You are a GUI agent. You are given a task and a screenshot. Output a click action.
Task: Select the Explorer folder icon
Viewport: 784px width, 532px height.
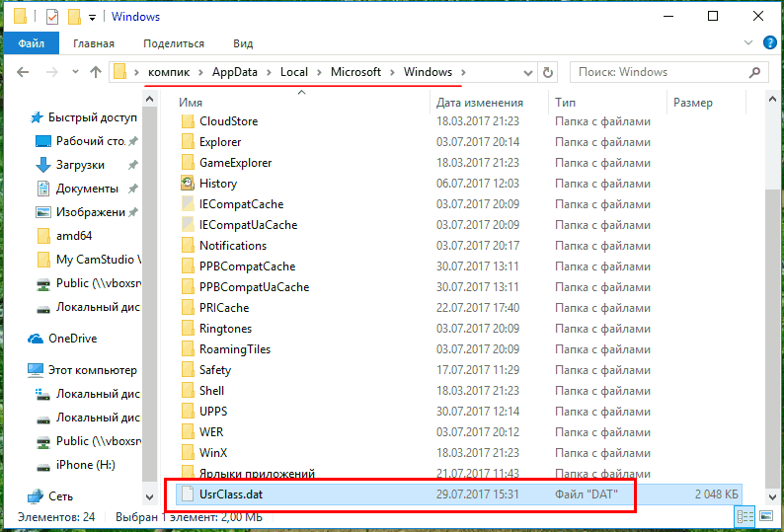click(188, 142)
